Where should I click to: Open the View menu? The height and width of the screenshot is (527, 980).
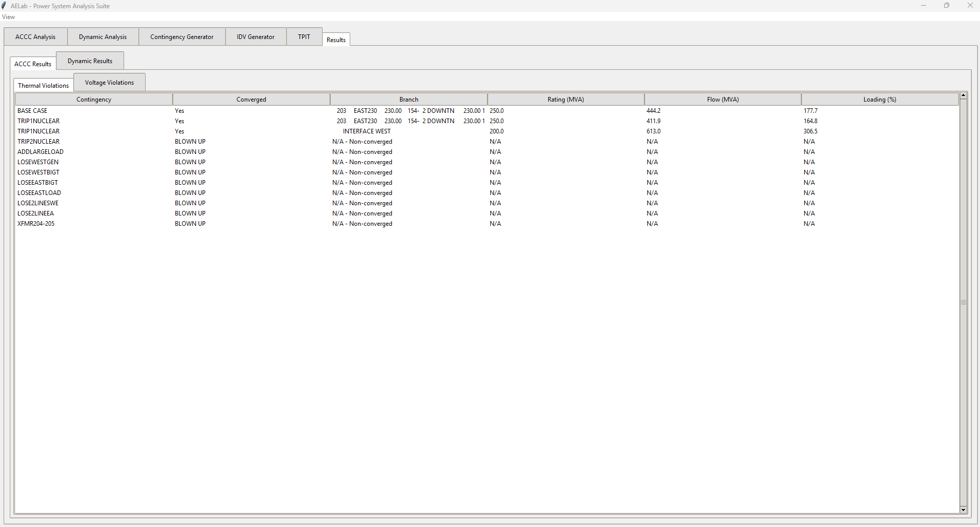click(x=8, y=16)
